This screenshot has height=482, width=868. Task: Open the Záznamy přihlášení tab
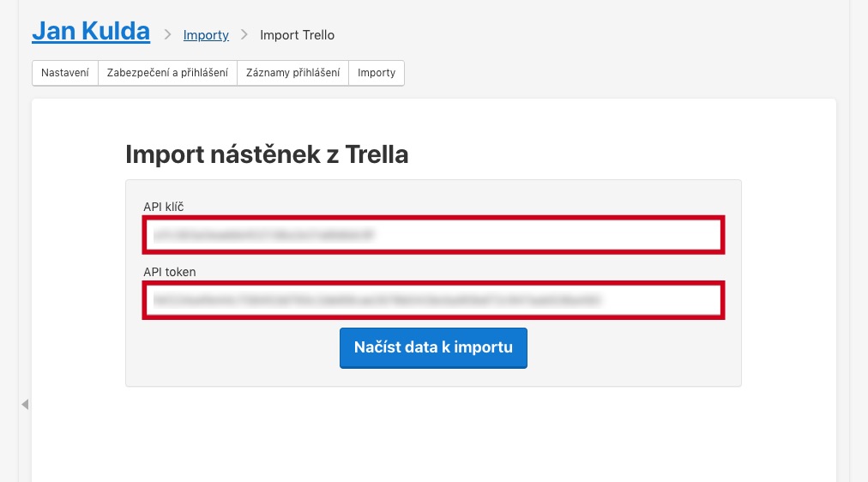(x=292, y=73)
